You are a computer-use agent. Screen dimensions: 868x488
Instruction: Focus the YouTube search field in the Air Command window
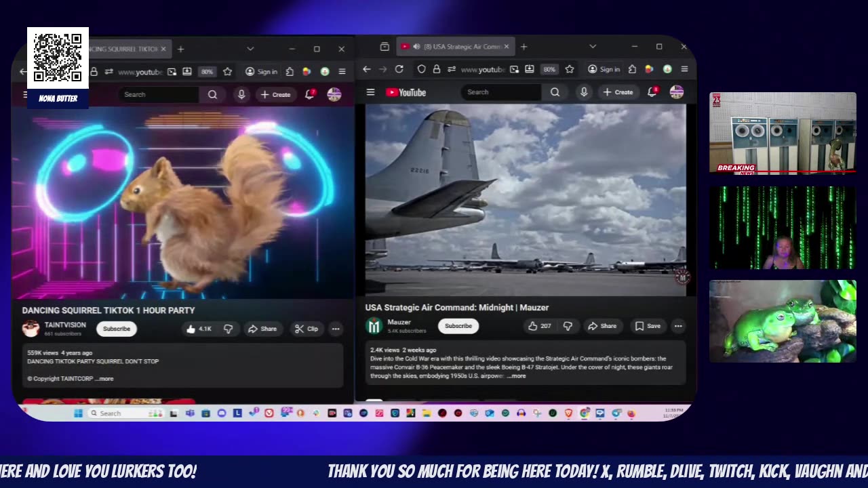[x=502, y=92]
